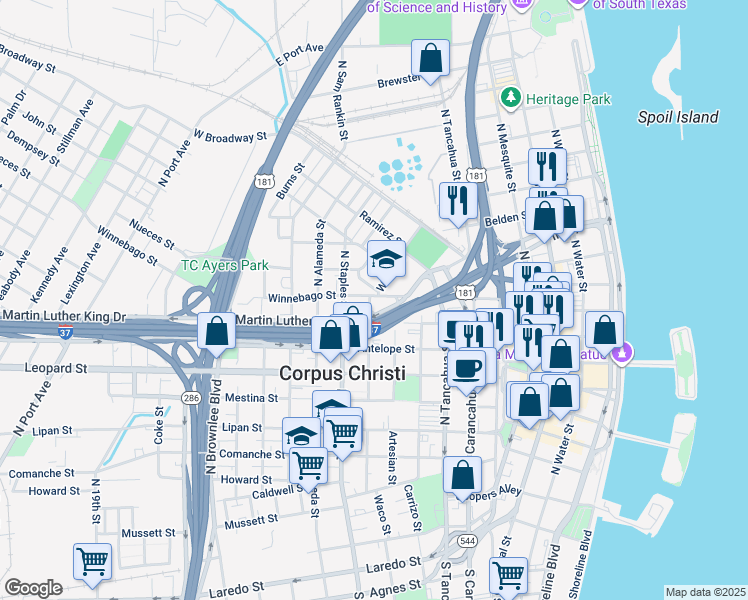Click the Heritage Park label
This screenshot has width=748, height=600.
click(568, 99)
